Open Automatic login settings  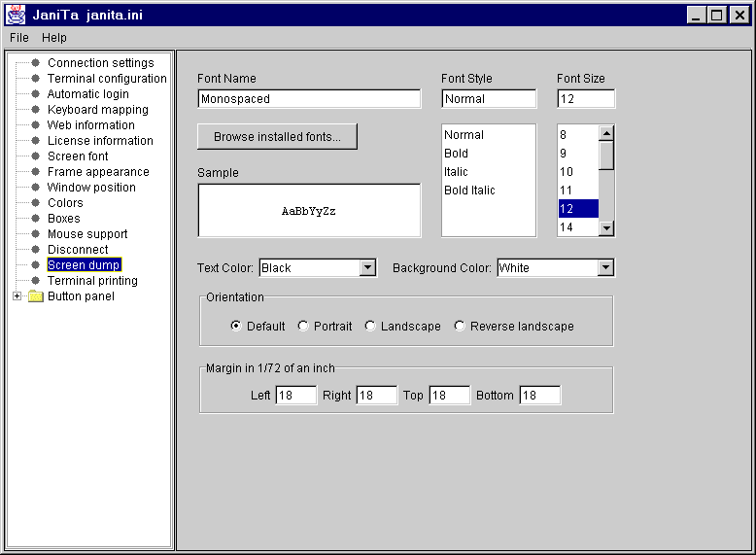coord(88,93)
